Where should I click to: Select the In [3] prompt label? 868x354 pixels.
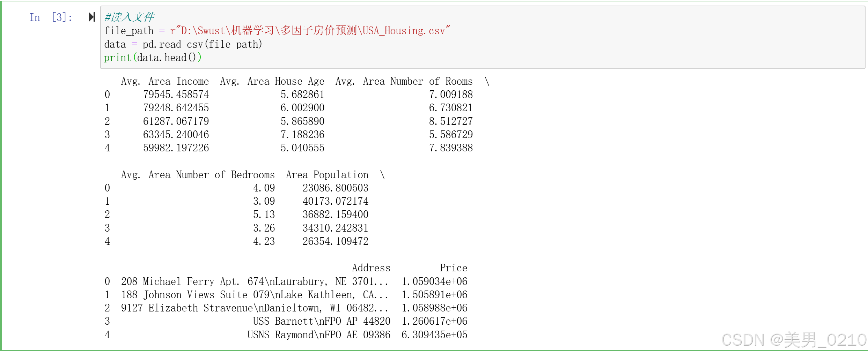tap(50, 17)
